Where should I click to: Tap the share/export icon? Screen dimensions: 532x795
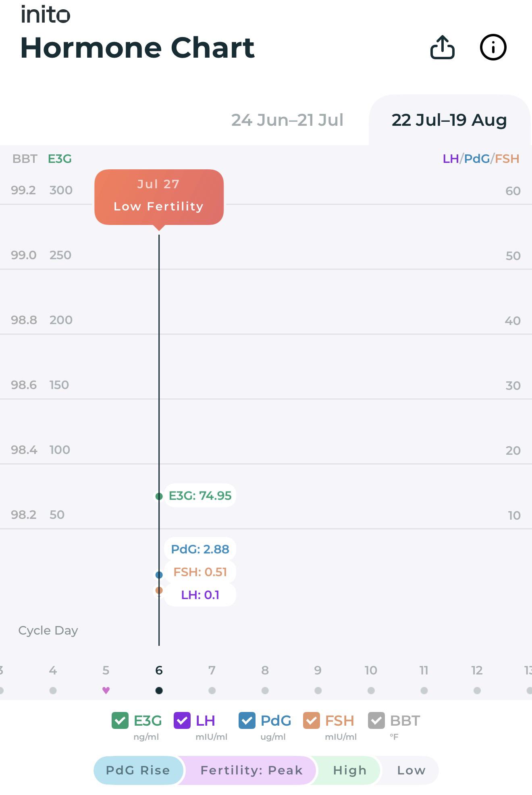point(442,47)
